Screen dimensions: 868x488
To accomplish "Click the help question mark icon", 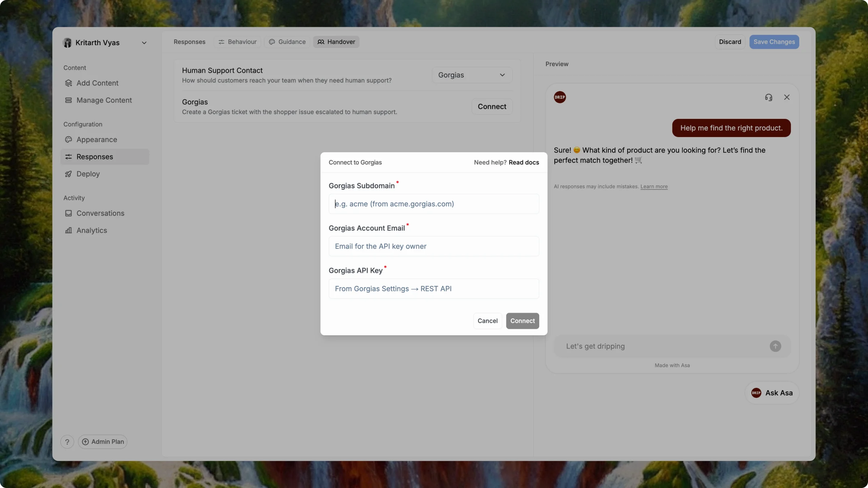I will point(67,442).
